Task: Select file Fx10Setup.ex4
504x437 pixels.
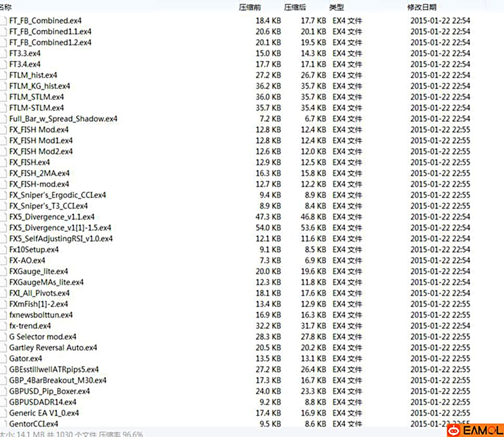Action: pos(34,250)
